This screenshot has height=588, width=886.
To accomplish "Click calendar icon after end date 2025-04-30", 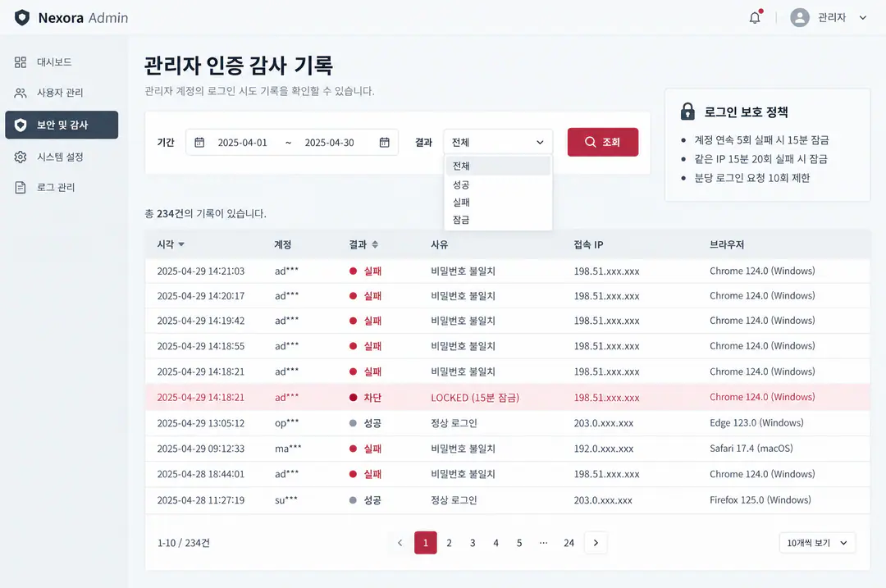I will pyautogui.click(x=384, y=143).
